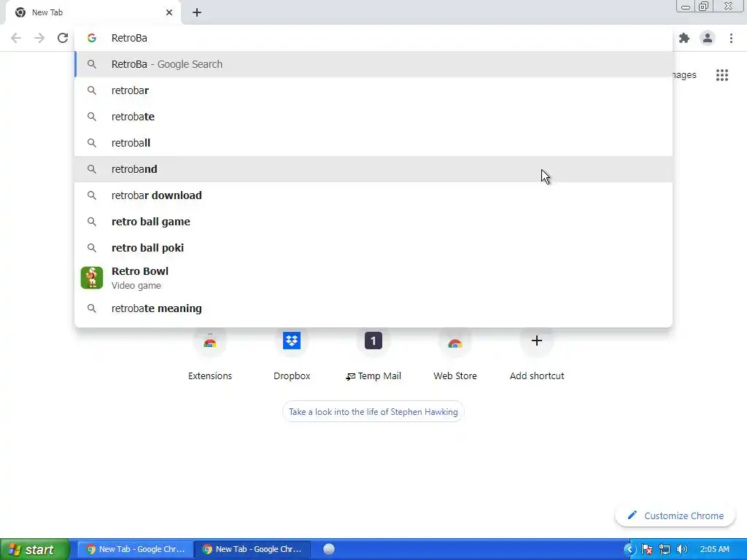Choose the Retro Bowl video game suggestion
Image resolution: width=747 pixels, height=560 pixels.
click(373, 278)
